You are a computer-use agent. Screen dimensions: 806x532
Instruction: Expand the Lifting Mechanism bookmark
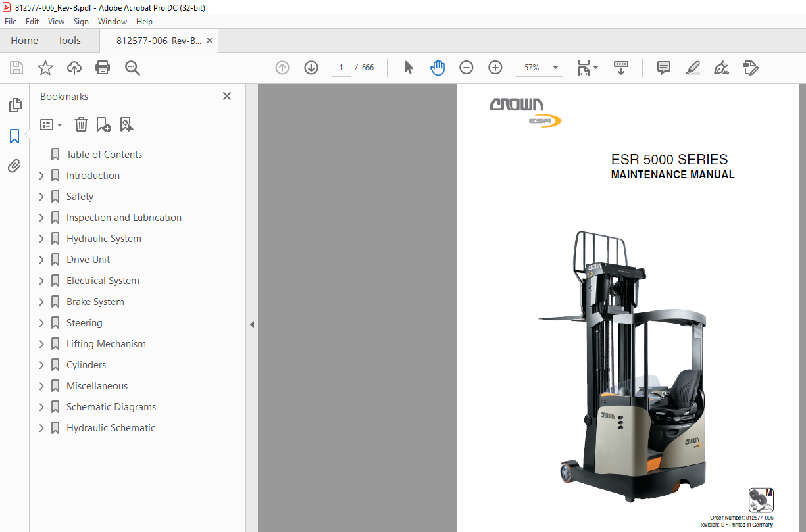pos(41,344)
